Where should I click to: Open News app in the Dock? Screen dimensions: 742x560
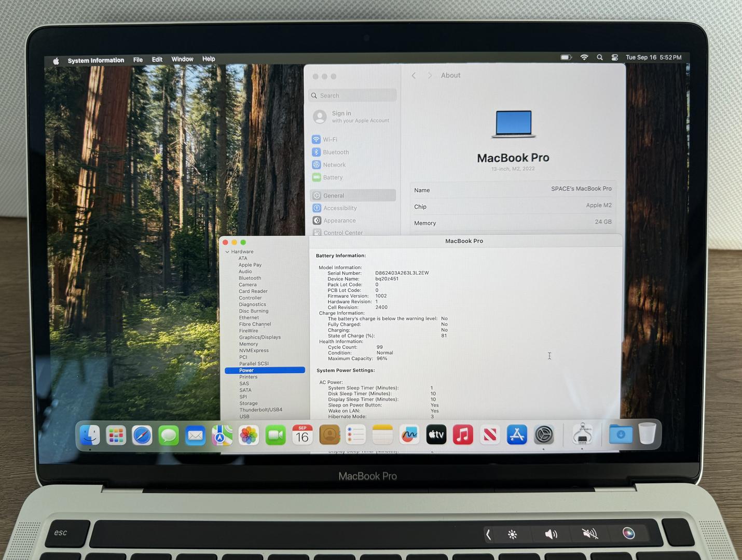490,435
